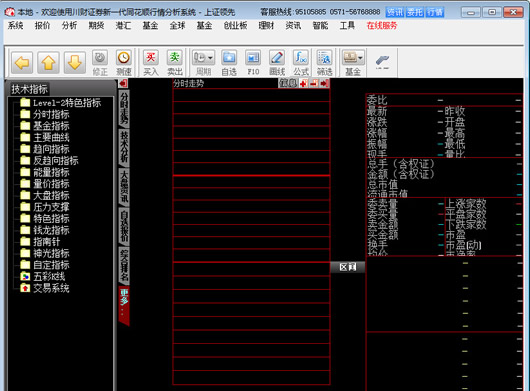Click the phone handset toolbar icon
Image resolution: width=530 pixels, height=391 pixels.
382,62
